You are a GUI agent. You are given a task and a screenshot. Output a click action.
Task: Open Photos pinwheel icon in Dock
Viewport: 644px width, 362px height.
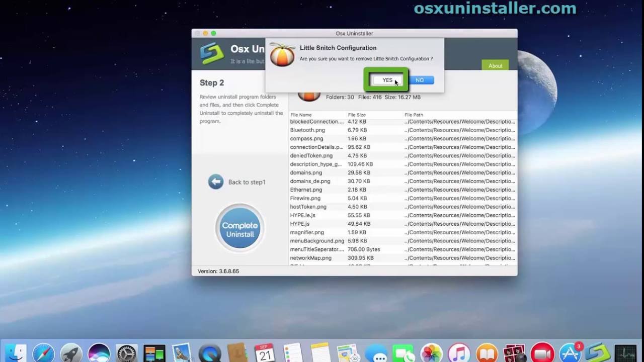point(431,353)
